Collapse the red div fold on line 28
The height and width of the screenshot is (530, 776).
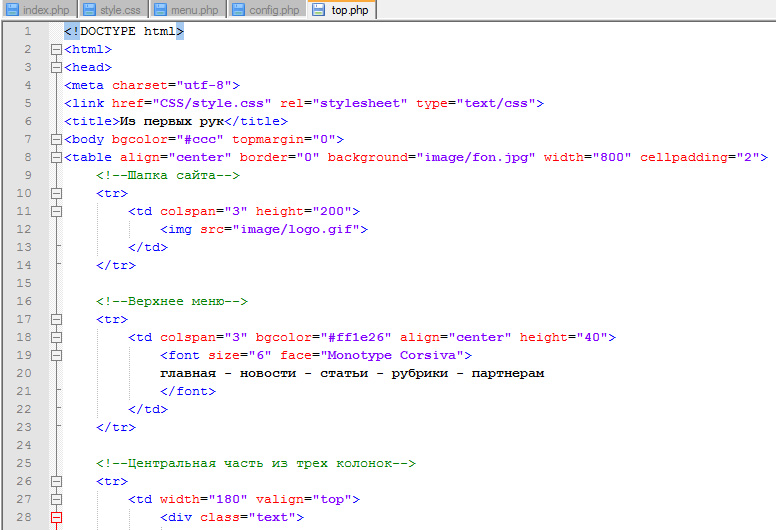56,518
